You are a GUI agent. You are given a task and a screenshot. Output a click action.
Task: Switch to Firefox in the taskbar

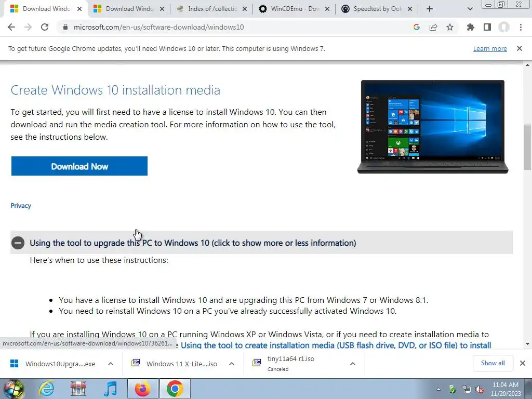coord(142,389)
